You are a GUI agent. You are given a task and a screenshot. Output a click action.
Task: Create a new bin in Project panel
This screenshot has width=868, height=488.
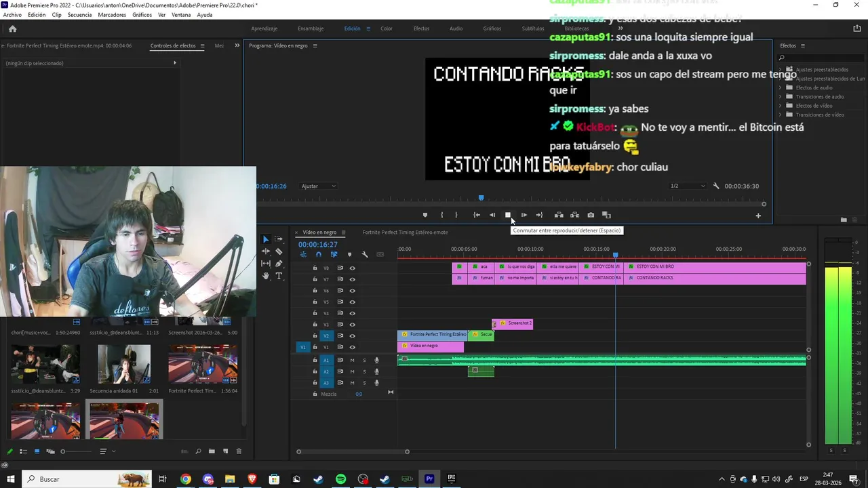coord(212,451)
